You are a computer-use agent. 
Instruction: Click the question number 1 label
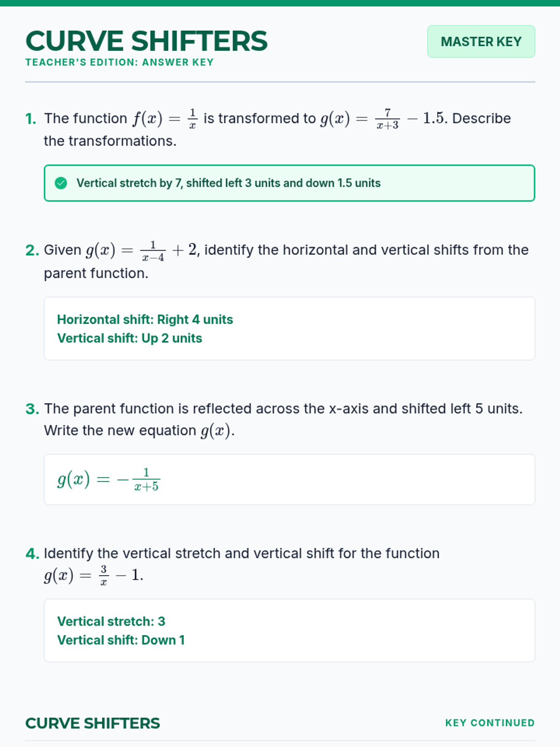(x=31, y=119)
